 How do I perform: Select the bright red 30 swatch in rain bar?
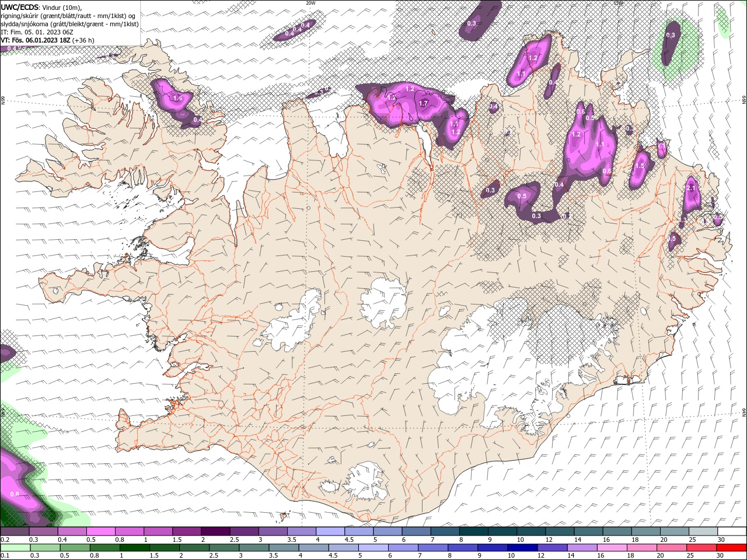tap(731, 547)
